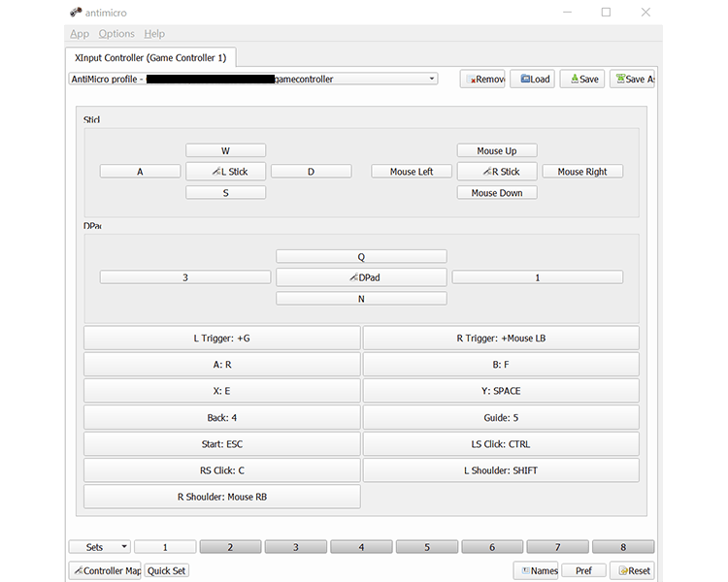Screen dimensions: 728x582
Task: Open the R Stick settings button
Action: [x=497, y=172]
